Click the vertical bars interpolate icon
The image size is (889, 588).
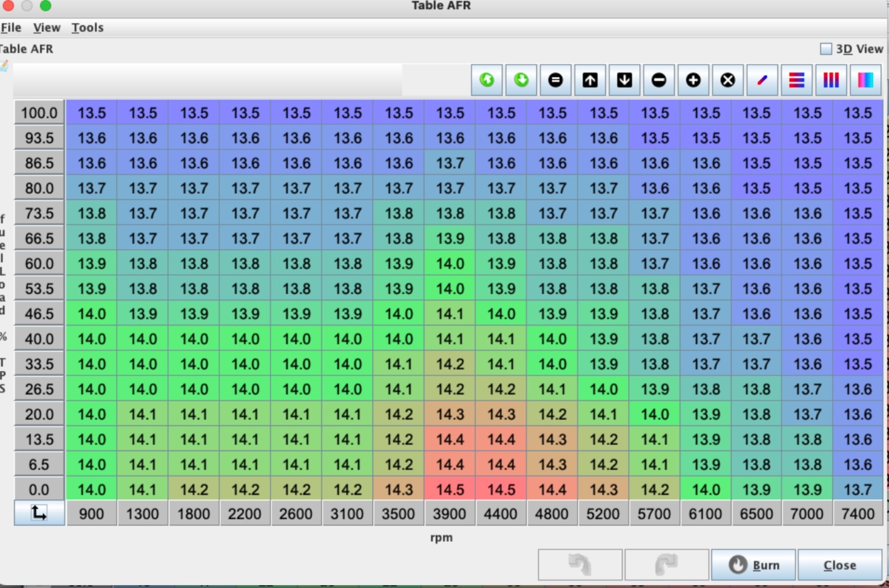point(831,80)
